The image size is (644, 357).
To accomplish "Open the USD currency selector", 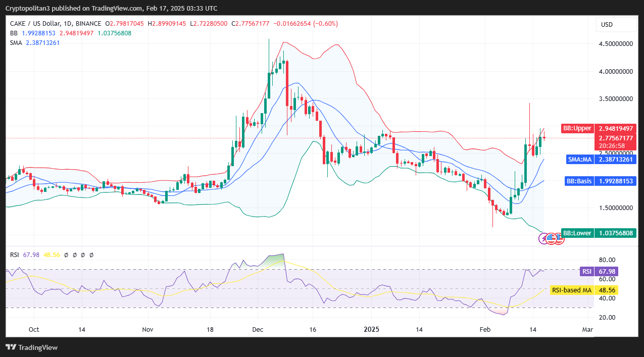I will click(607, 24).
